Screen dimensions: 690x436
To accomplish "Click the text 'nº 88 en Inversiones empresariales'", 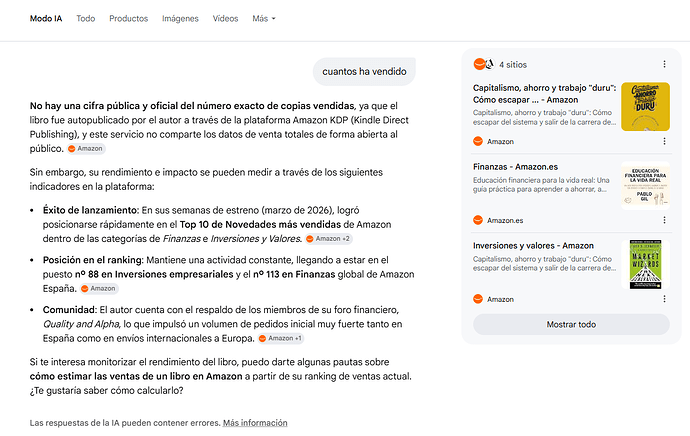I will [154, 274].
